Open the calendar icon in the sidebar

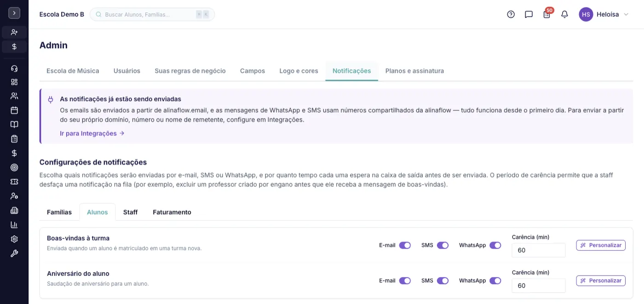click(x=14, y=110)
